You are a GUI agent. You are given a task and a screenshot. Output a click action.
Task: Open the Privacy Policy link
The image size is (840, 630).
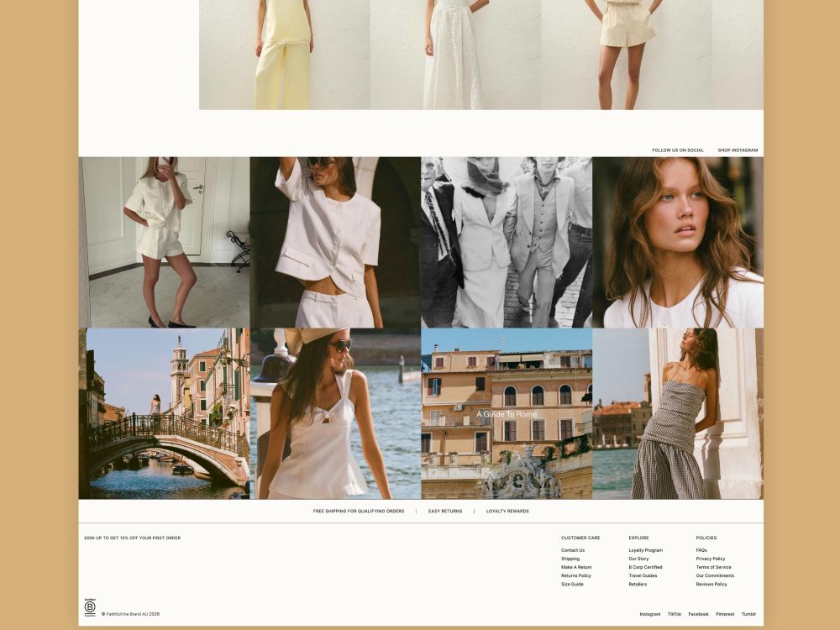[711, 559]
